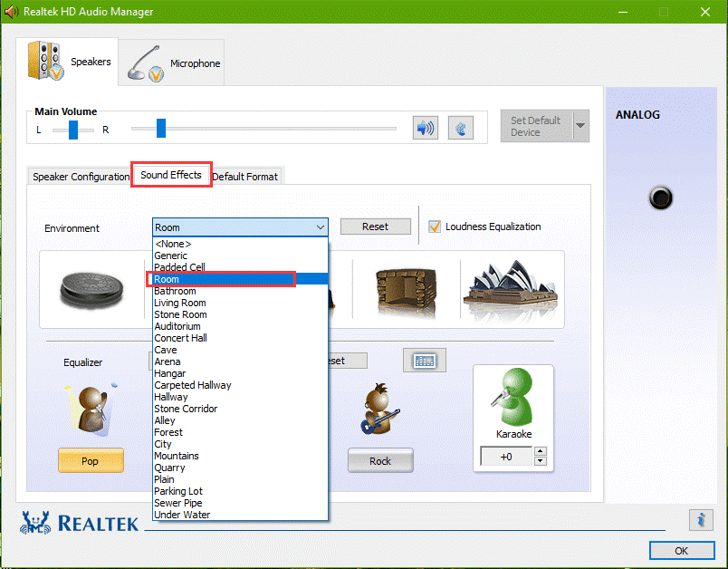Viewport: 728px width, 569px height.
Task: Click the information icon near OK
Action: (701, 519)
